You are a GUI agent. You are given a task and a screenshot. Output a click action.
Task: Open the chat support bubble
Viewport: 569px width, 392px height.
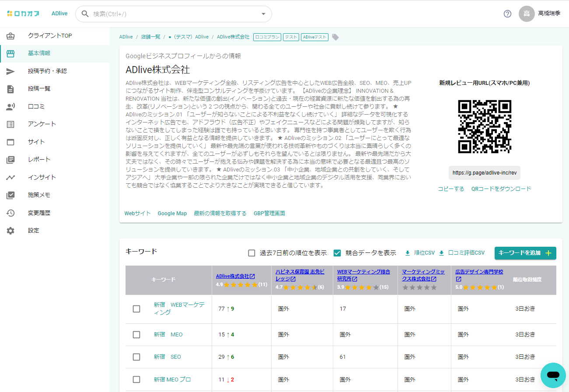[553, 375]
